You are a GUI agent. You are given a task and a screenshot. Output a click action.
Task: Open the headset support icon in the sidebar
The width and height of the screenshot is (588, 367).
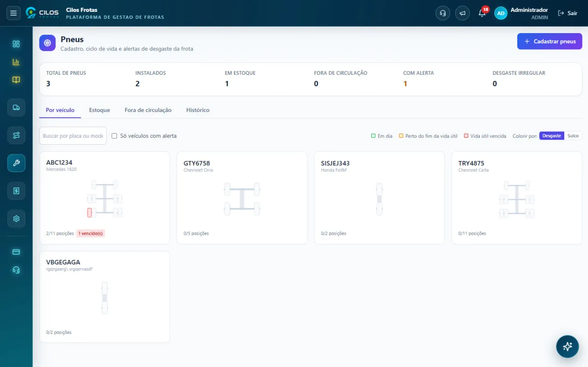tap(16, 270)
